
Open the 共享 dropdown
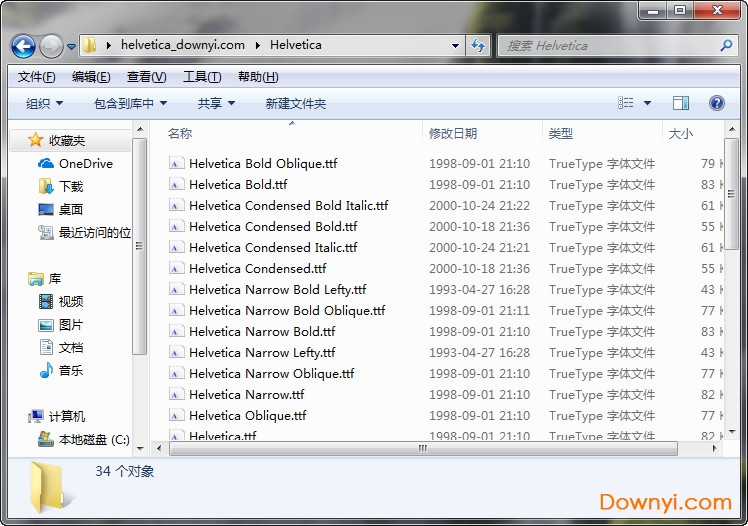click(x=217, y=103)
